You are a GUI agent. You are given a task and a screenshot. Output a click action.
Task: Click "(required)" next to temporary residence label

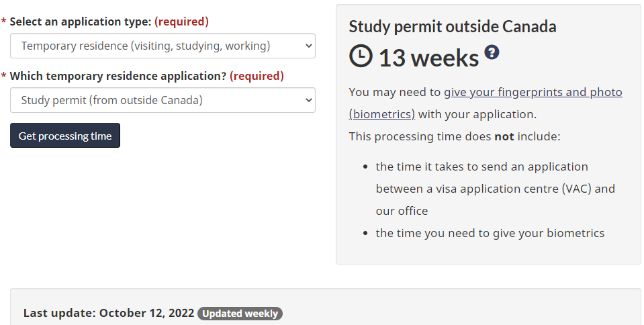pyautogui.click(x=257, y=76)
